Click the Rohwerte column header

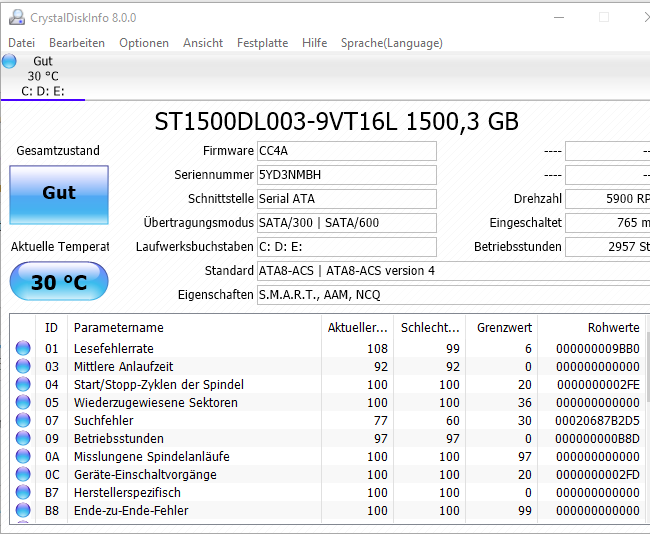[591, 328]
